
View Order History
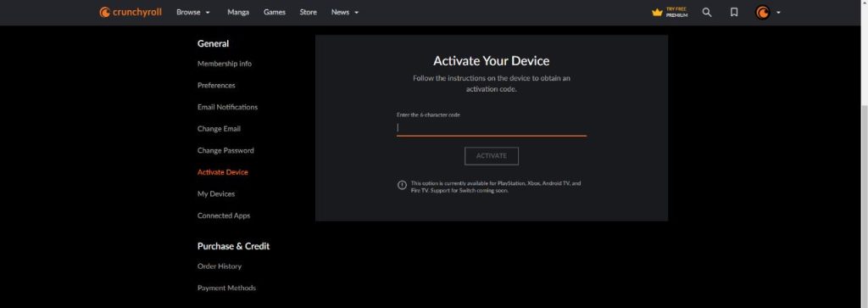[x=220, y=266]
